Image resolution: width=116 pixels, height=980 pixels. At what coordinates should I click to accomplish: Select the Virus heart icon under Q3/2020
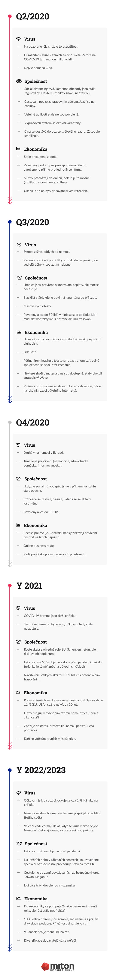[19, 245]
